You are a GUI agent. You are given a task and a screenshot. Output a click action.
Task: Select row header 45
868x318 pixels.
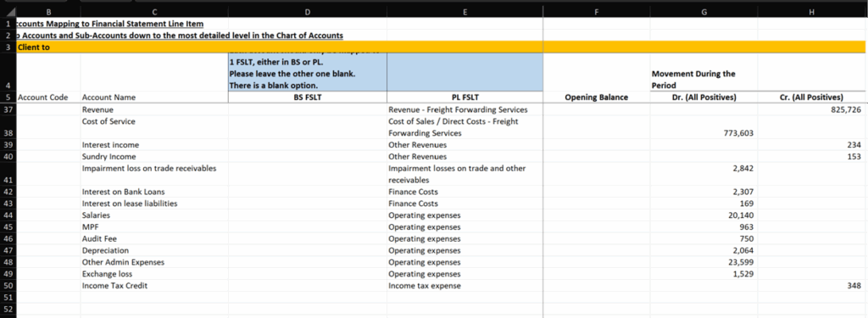[x=8, y=226]
